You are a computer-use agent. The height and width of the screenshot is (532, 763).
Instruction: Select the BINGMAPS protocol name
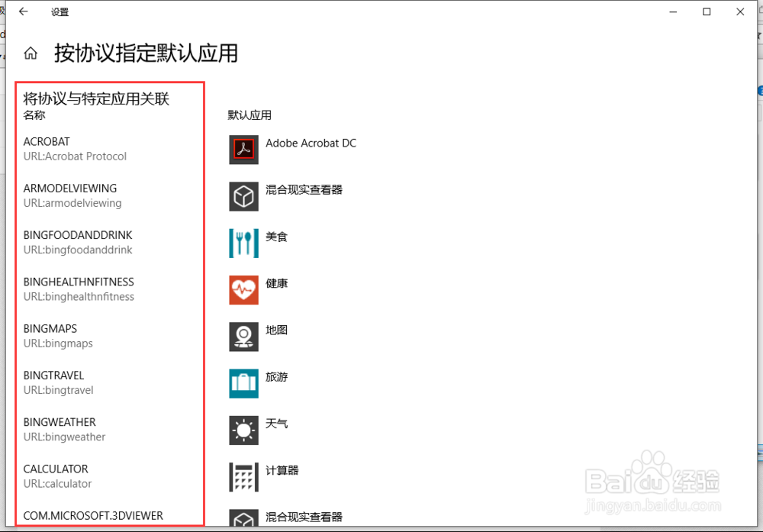coord(50,328)
